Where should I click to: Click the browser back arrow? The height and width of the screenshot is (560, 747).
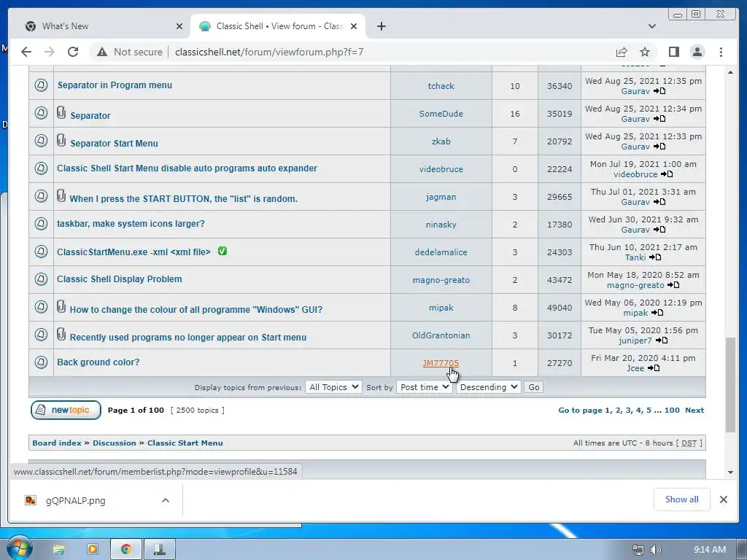pos(26,52)
